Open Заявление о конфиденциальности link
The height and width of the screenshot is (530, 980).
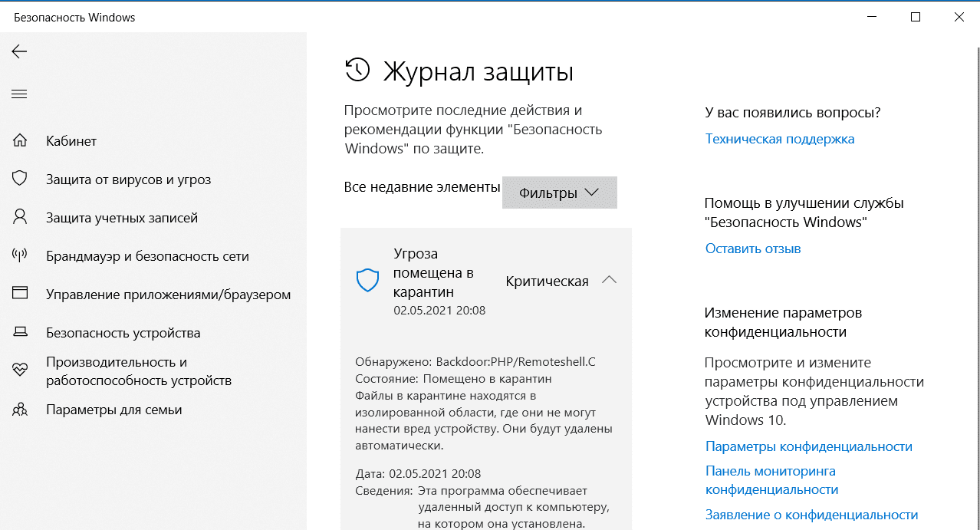[x=811, y=515]
